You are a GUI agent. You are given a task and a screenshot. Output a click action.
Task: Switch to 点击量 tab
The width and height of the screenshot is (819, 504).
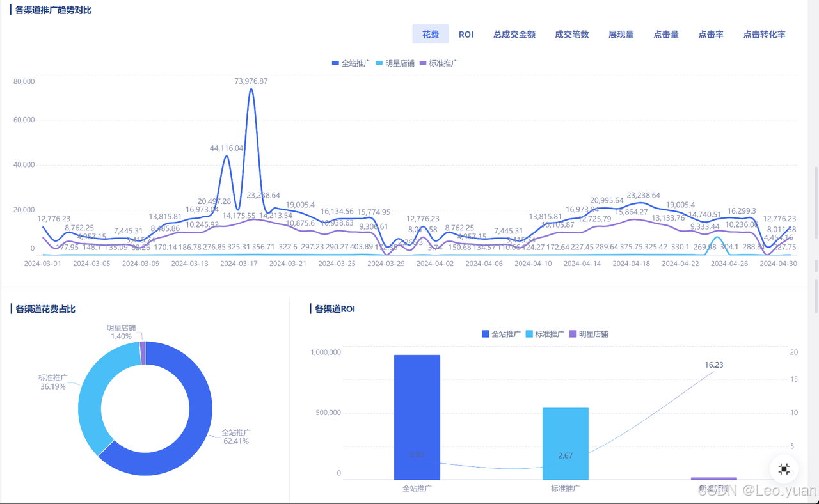click(x=666, y=35)
